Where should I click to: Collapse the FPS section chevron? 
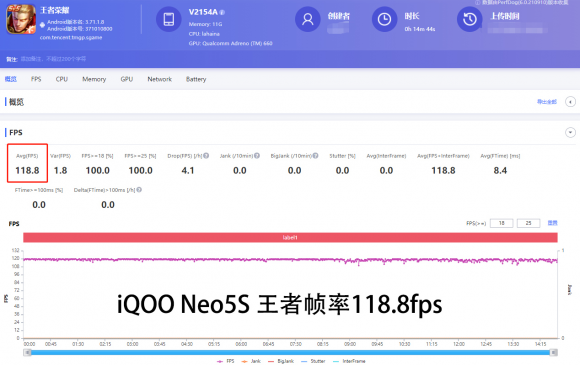[570, 132]
